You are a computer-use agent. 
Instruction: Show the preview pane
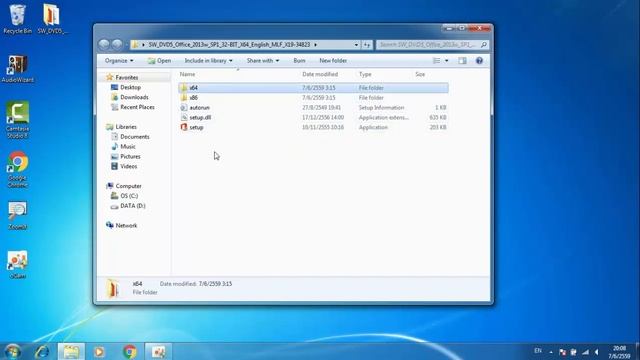[462, 60]
